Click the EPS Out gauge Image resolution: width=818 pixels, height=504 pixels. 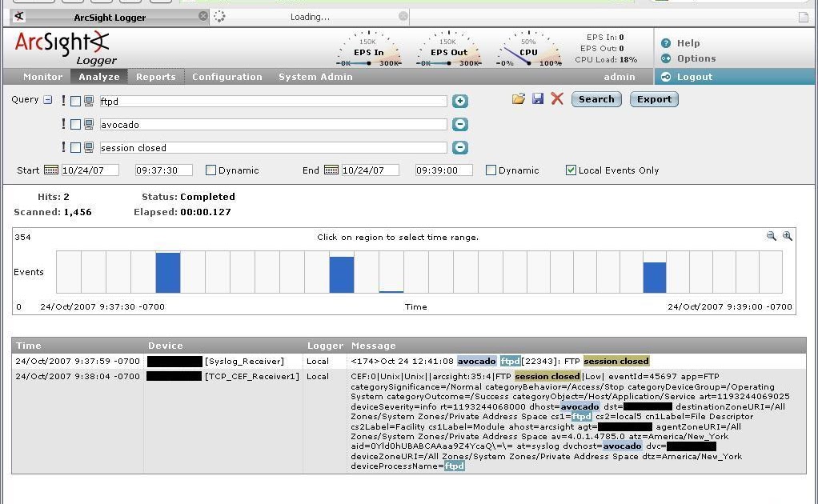coord(449,50)
